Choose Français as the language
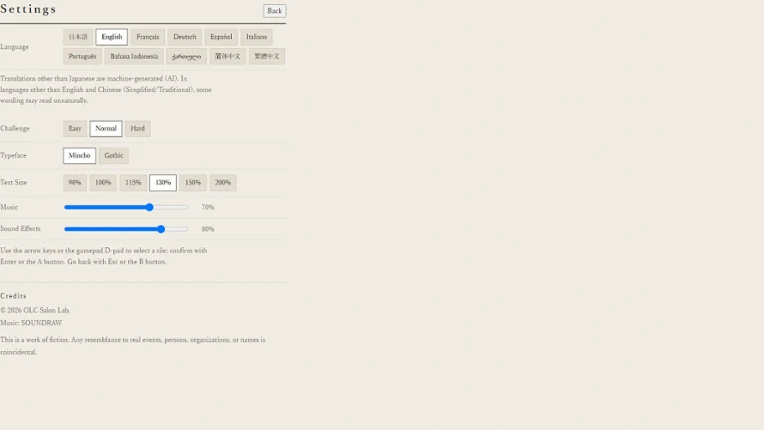The height and width of the screenshot is (430, 764). [x=148, y=37]
